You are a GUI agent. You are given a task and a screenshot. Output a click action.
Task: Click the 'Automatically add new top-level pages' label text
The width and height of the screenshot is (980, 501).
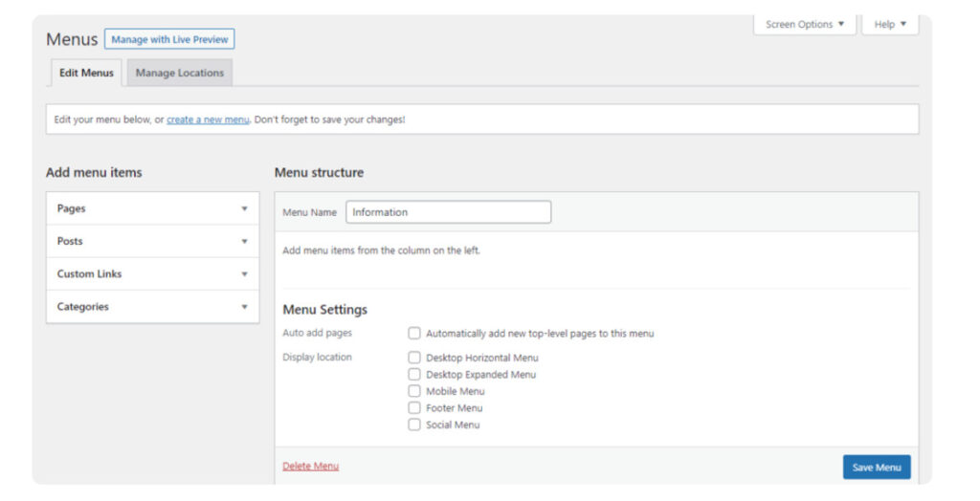coord(540,334)
